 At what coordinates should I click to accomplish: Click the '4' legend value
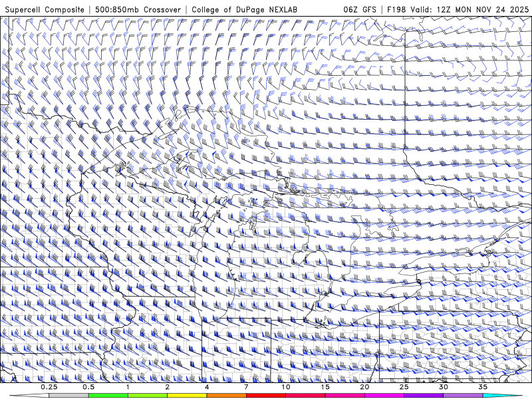point(207,387)
